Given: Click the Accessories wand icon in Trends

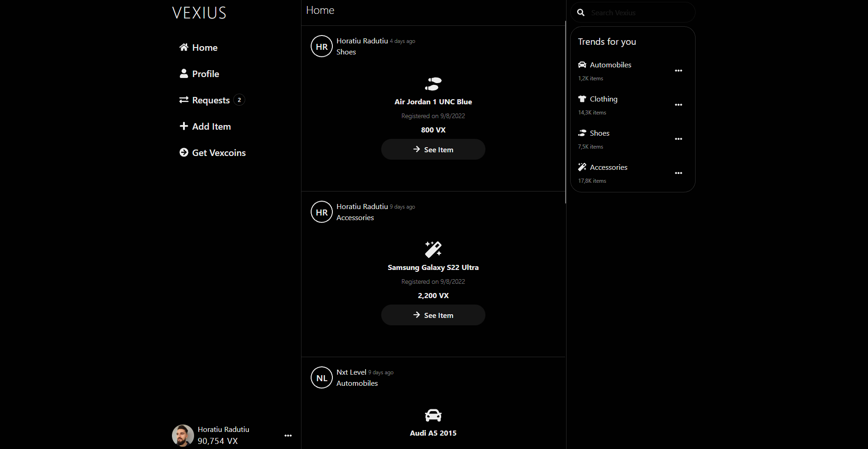Looking at the screenshot, I should pos(582,167).
